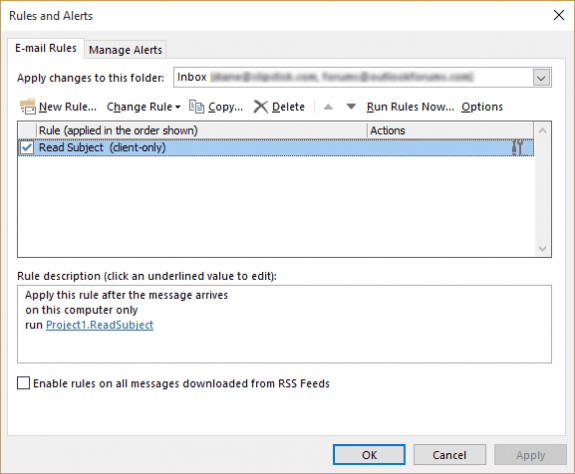Click the Copy rule pages icon
The height and width of the screenshot is (474, 575).
click(197, 107)
